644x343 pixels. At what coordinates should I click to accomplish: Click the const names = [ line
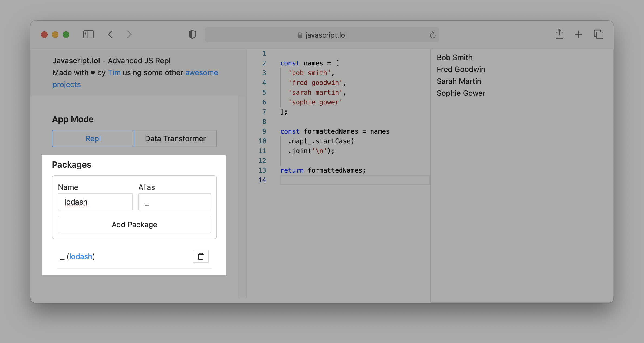pyautogui.click(x=310, y=63)
